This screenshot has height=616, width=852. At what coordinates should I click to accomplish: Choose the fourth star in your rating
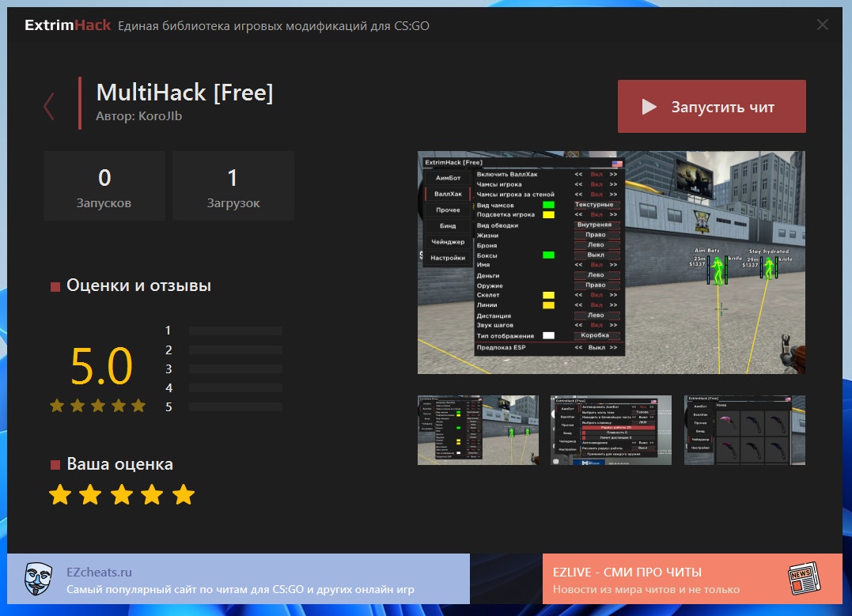(x=152, y=495)
